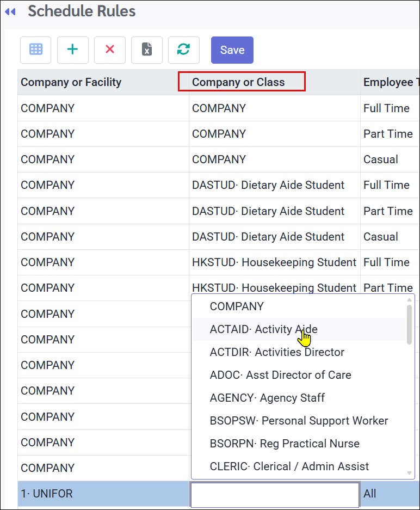Choose BSORPN· Reg Practical Nurse
This screenshot has height=510, width=420.
coord(299,443)
